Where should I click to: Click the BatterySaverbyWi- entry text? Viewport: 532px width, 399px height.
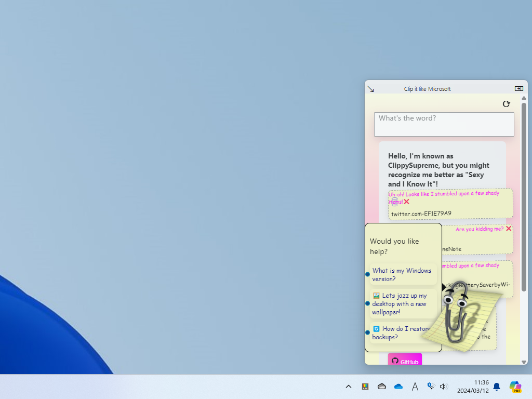tap(477, 285)
